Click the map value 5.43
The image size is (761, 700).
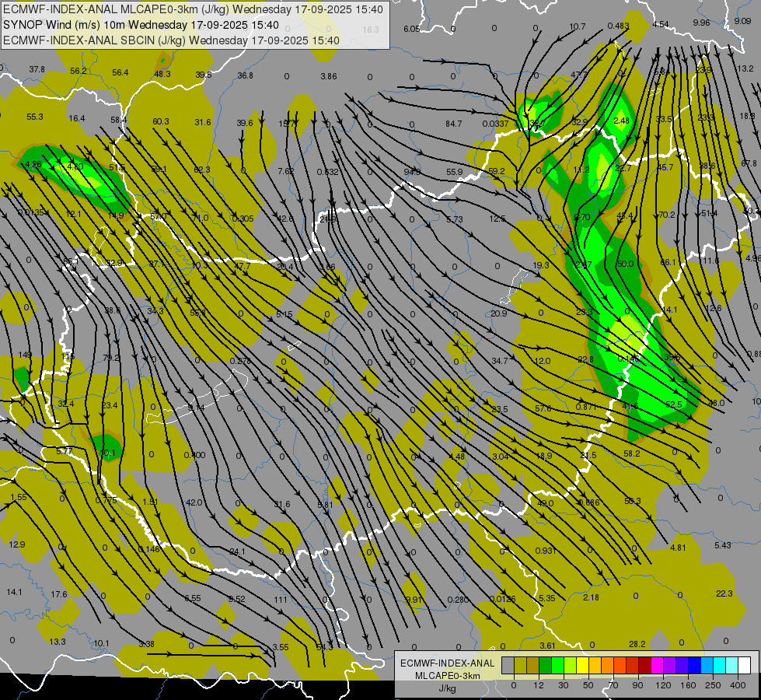pyautogui.click(x=723, y=545)
